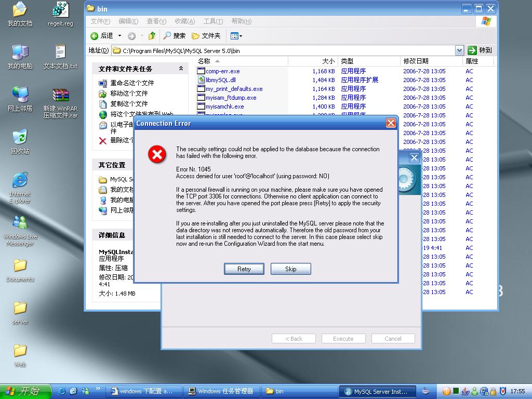Toggle the Folders pane button
532x399 pixels.
206,36
